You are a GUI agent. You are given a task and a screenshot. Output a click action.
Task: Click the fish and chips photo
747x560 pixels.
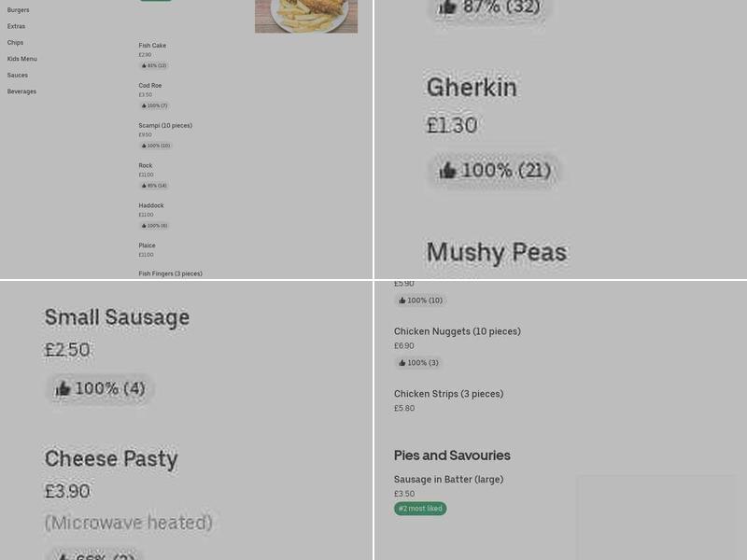[x=306, y=16]
